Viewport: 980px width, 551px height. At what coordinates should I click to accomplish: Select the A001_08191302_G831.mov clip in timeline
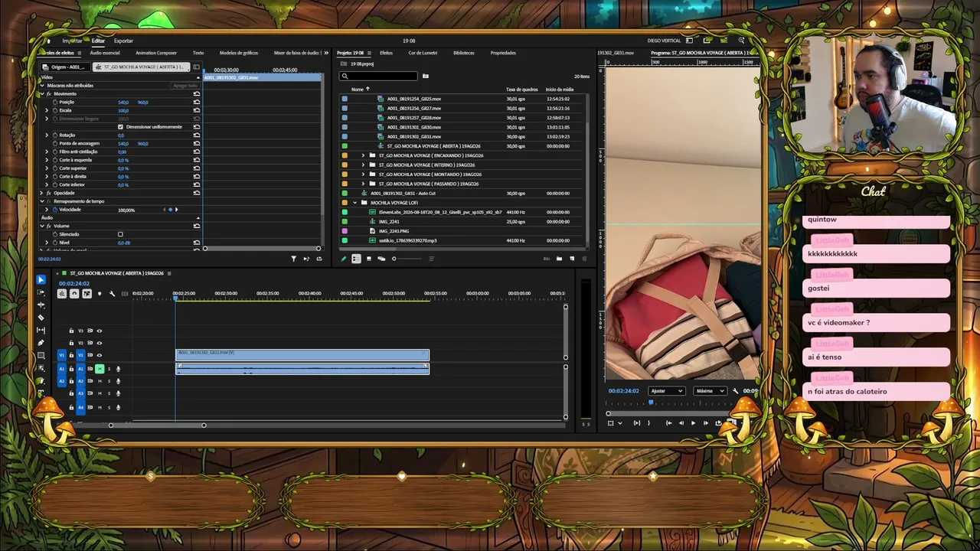click(x=302, y=355)
